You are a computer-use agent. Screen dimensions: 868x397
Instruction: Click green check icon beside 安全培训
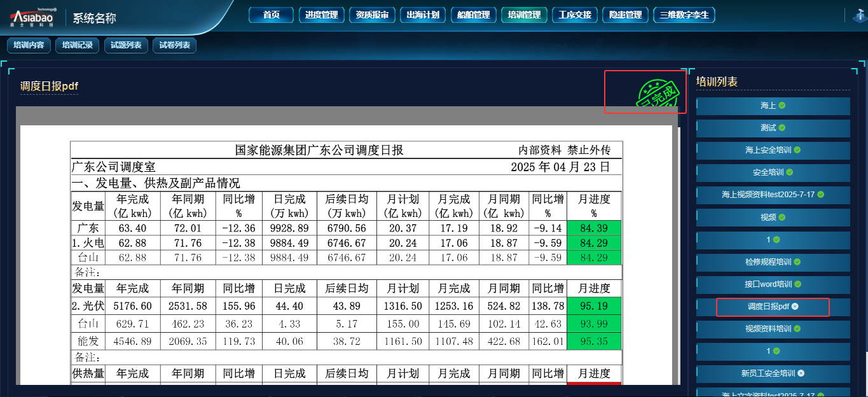(789, 172)
